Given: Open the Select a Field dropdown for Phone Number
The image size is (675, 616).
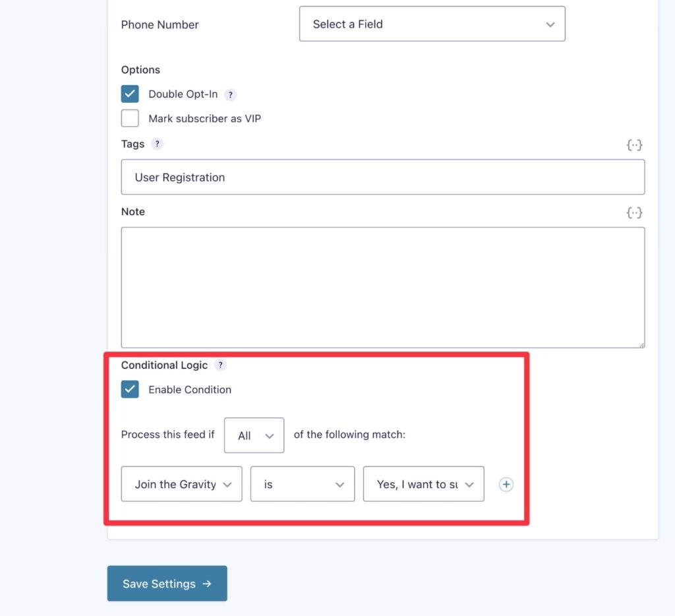Looking at the screenshot, I should coord(432,24).
